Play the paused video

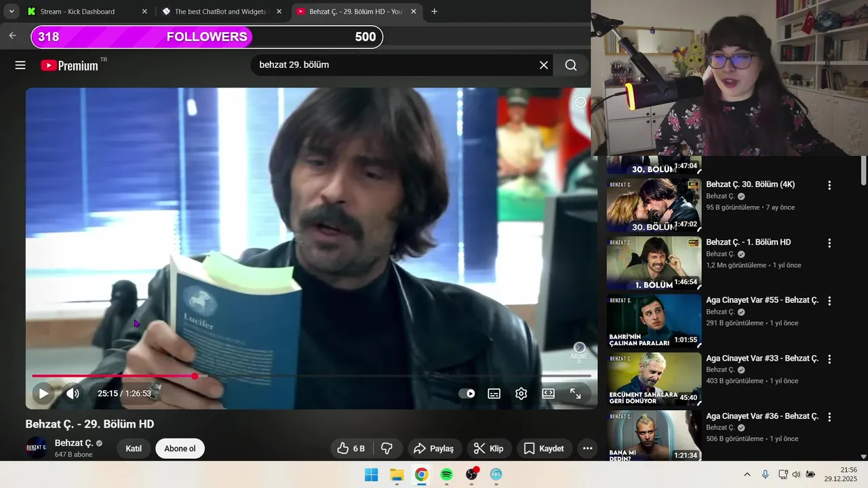pos(43,393)
